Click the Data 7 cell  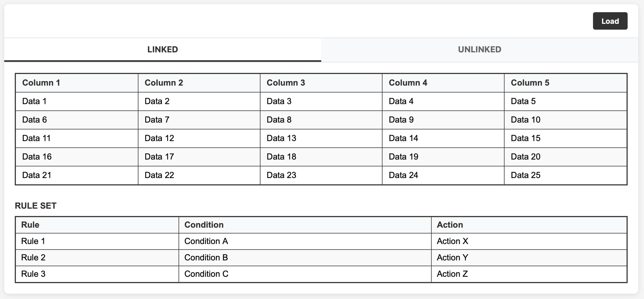click(199, 120)
